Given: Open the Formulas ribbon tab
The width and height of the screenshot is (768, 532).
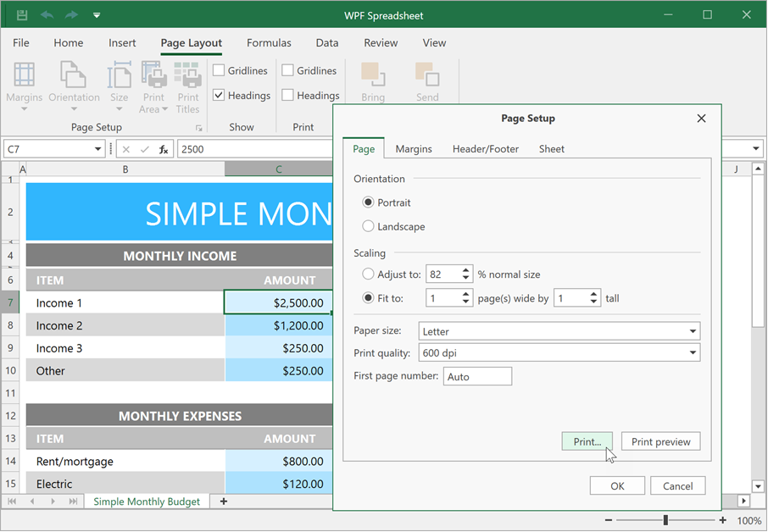Looking at the screenshot, I should (269, 43).
